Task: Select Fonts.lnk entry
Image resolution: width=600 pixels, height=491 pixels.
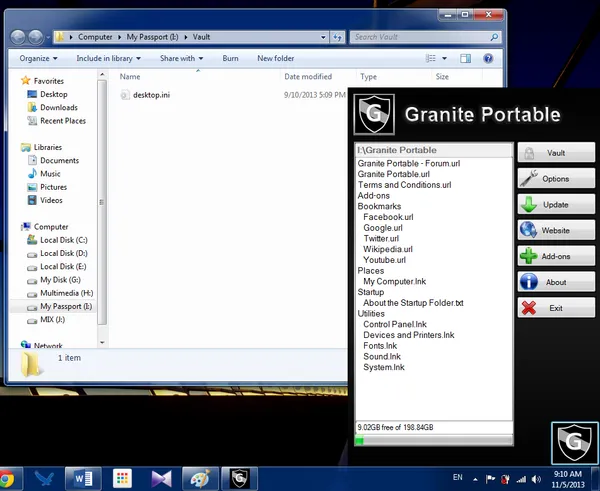Action: pos(380,346)
